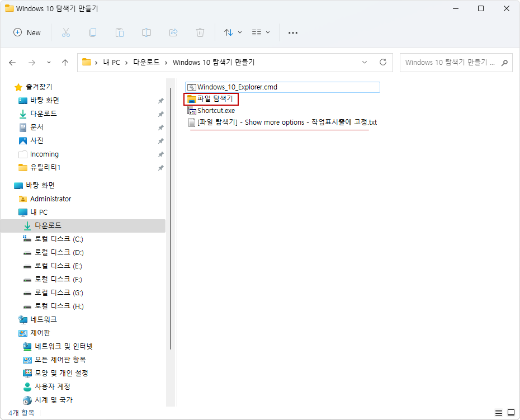Click the search magnifier icon
This screenshot has height=420, width=520.
click(x=505, y=63)
